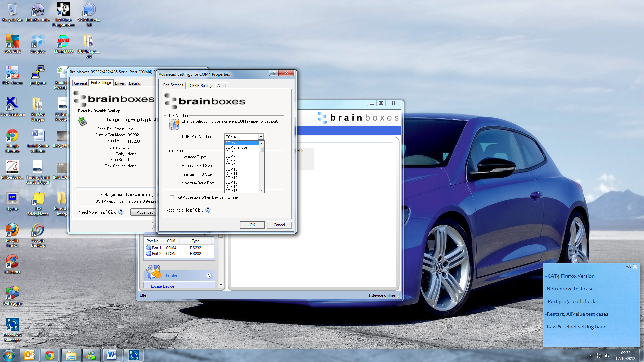644x362 pixels.
Task: Click the Port 1 blue check status icon
Action: tap(149, 248)
